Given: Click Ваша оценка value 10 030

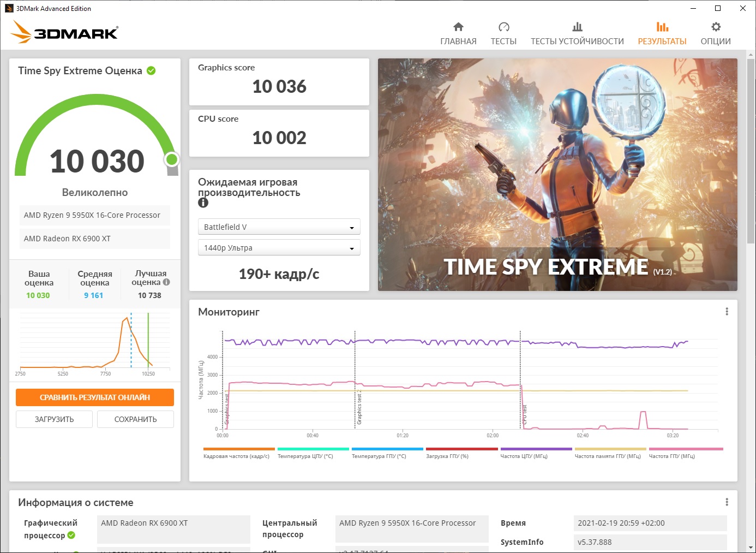Looking at the screenshot, I should (x=38, y=295).
